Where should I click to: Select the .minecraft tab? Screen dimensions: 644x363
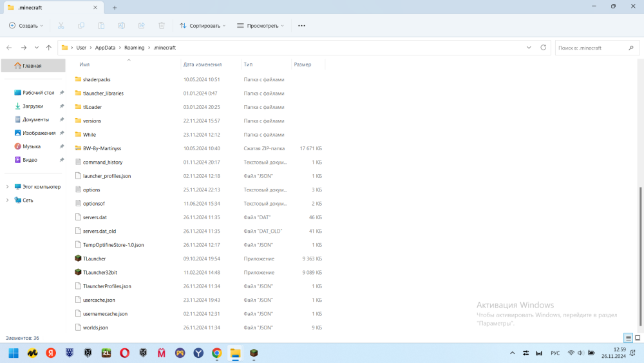tap(53, 7)
